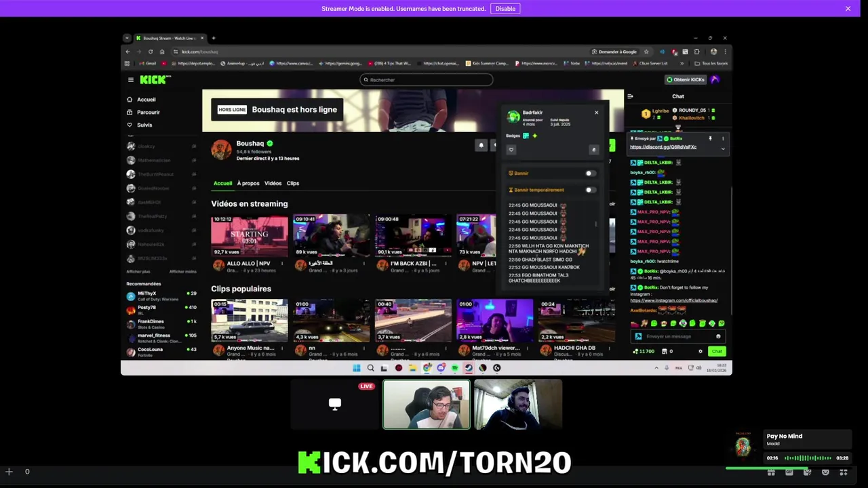Open the pinned message three-dot menu
Viewport: 868px width, 488px height.
point(723,138)
